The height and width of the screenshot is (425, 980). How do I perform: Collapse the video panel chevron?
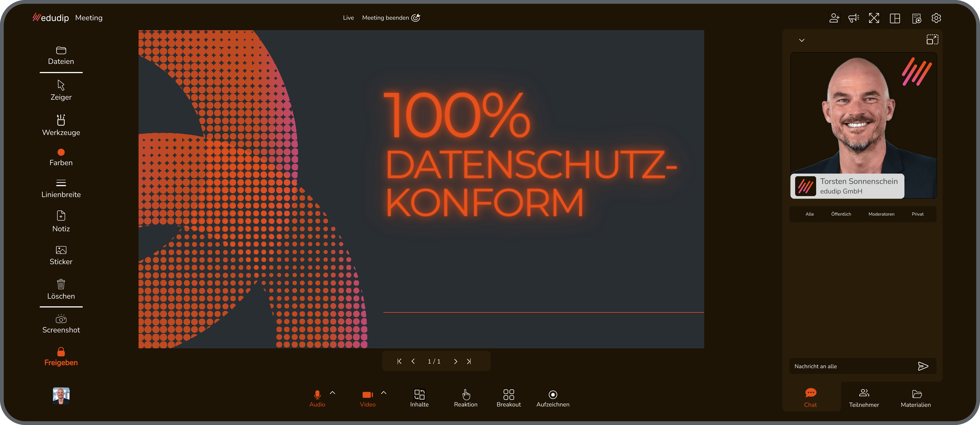coord(802,40)
